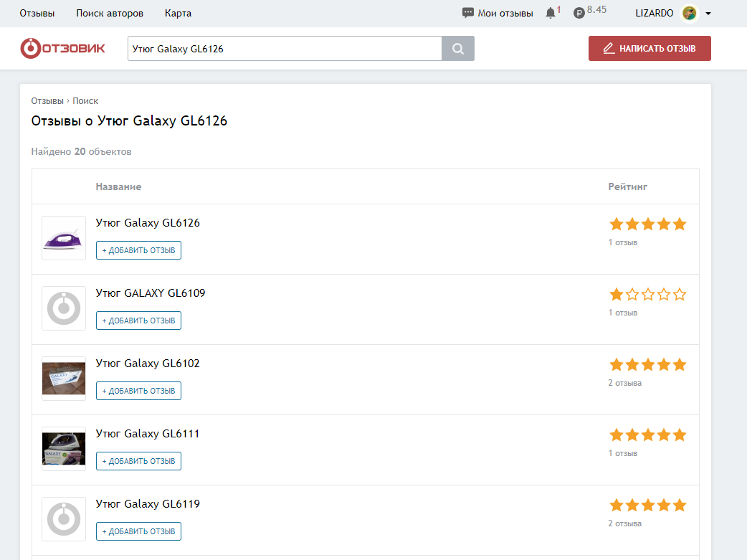Click the LIZARDO profile avatar
747x560 pixels.
pyautogui.click(x=689, y=13)
